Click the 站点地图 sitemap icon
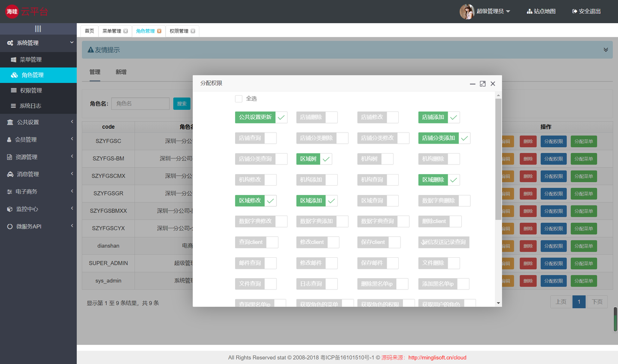The width and height of the screenshot is (618, 364). coord(529,12)
